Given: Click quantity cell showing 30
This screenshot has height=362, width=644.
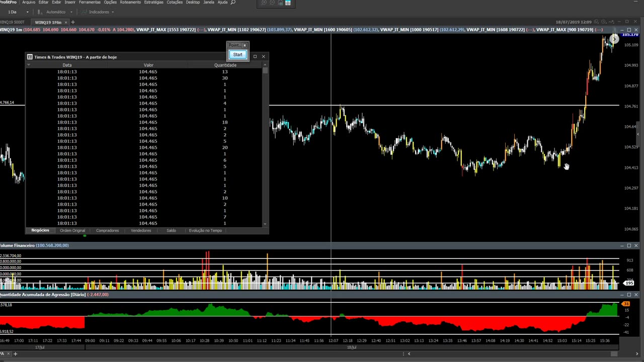Looking at the screenshot, I should pyautogui.click(x=225, y=78).
